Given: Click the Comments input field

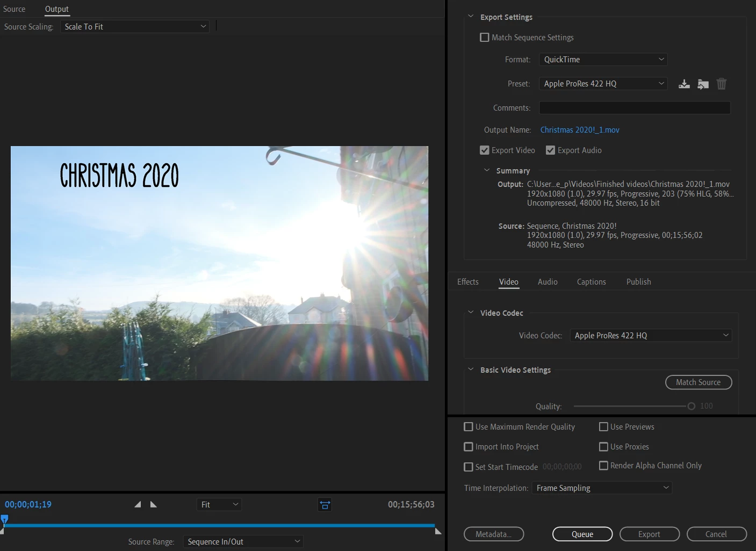Looking at the screenshot, I should coord(635,108).
